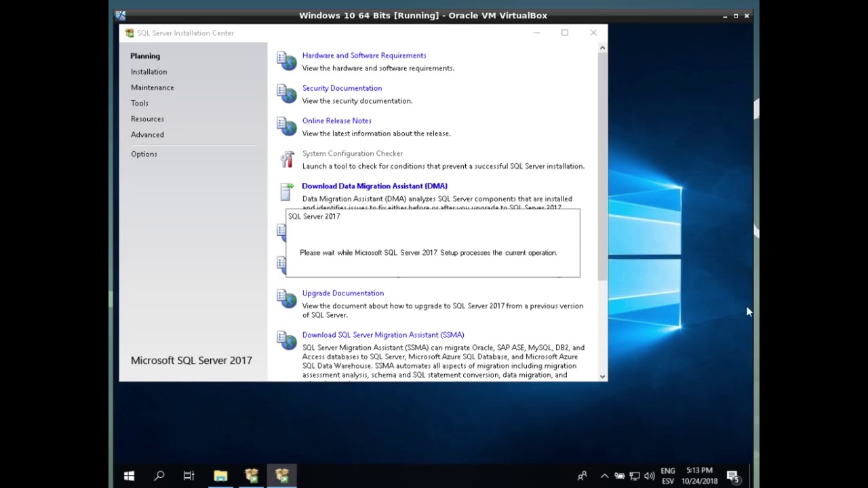
Task: Switch to the Advanced category
Action: (x=147, y=134)
